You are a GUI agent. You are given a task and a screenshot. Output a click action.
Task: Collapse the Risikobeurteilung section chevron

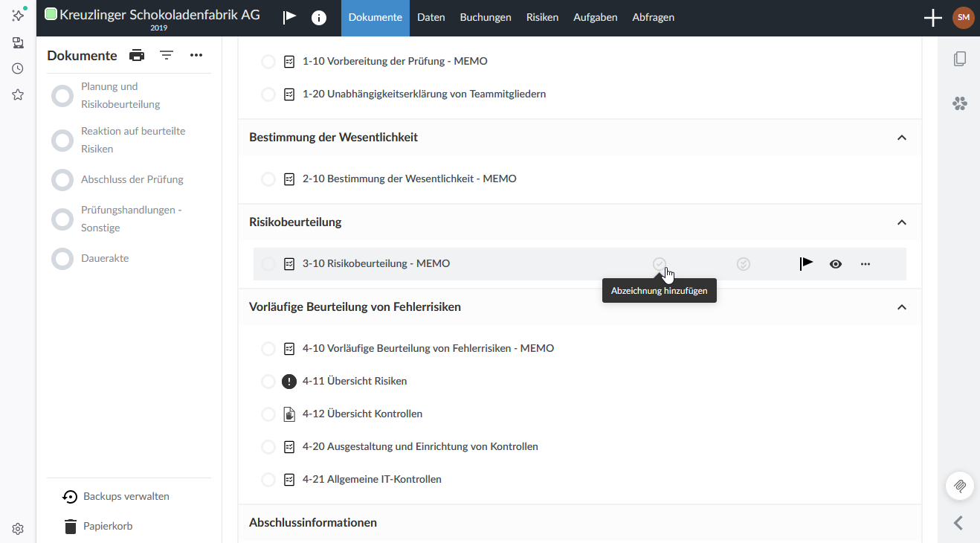(x=902, y=222)
